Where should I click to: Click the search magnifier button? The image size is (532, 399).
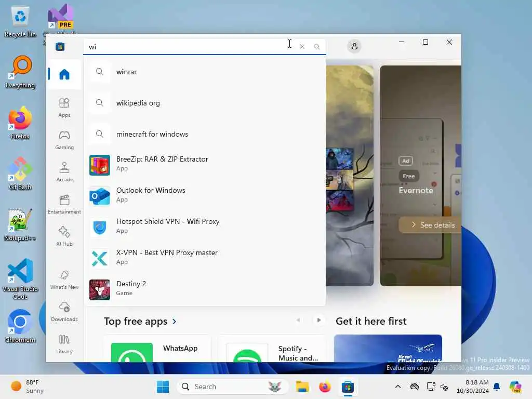[316, 46]
